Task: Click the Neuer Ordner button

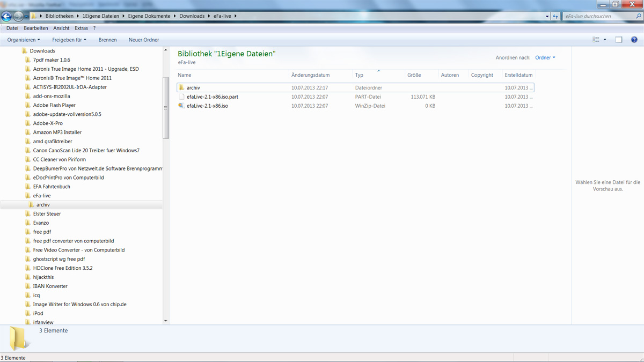Action: coord(143,40)
